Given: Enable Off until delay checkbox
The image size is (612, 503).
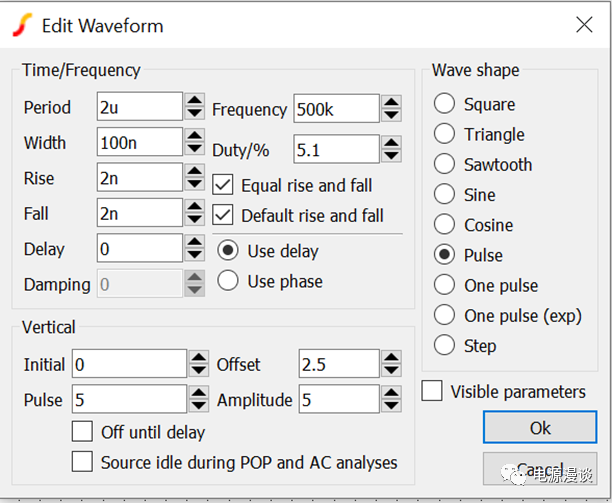Looking at the screenshot, I should point(84,433).
